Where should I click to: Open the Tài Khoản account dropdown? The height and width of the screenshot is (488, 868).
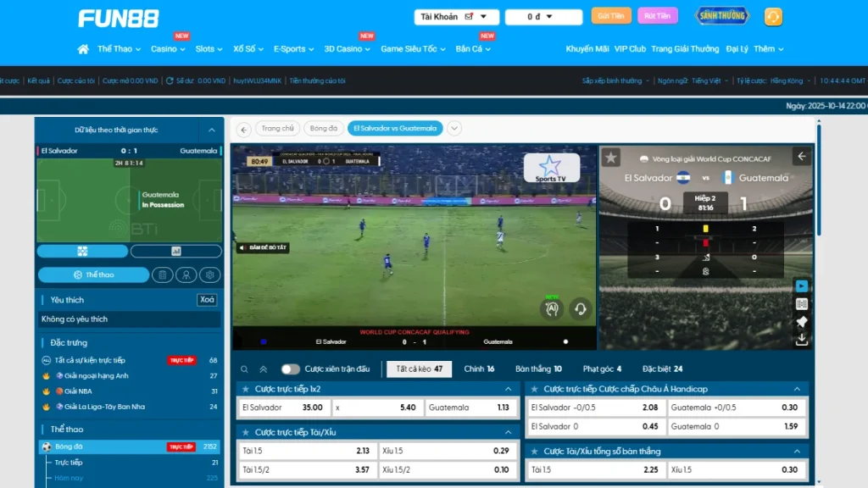tap(457, 17)
